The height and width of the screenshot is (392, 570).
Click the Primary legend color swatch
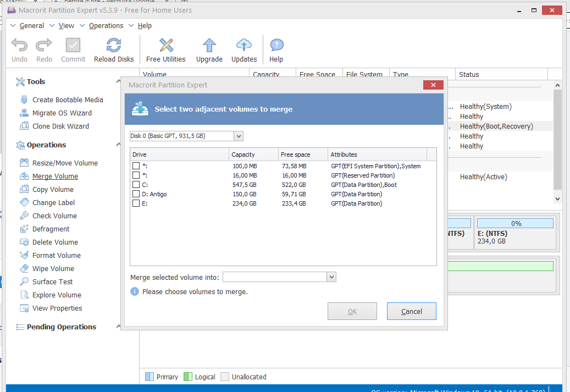coord(150,377)
